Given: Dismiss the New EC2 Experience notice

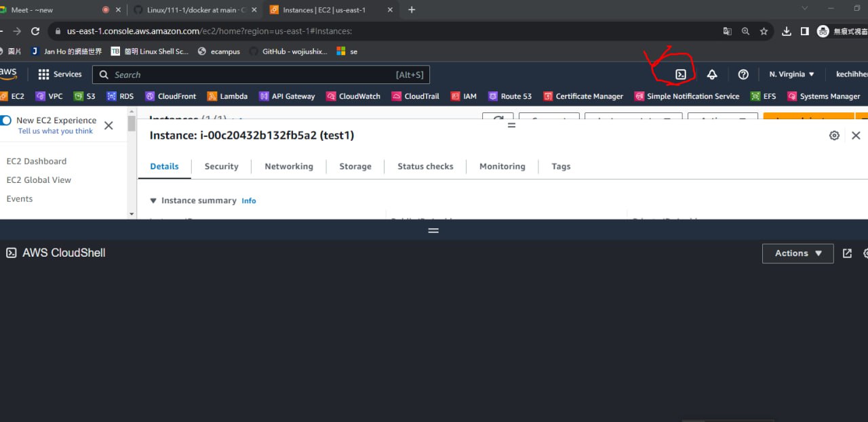Looking at the screenshot, I should pos(108,125).
